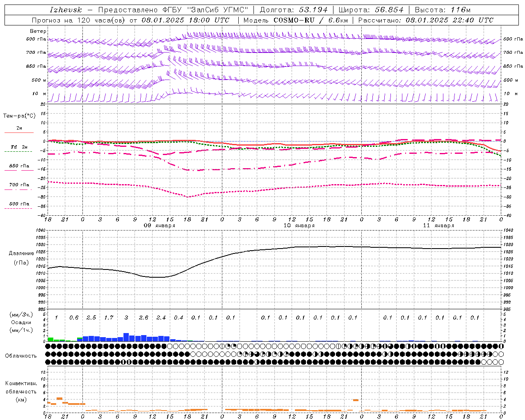Click the 'Осадки' precipitation label
This screenshot has width=525, height=420.
pos(21,322)
